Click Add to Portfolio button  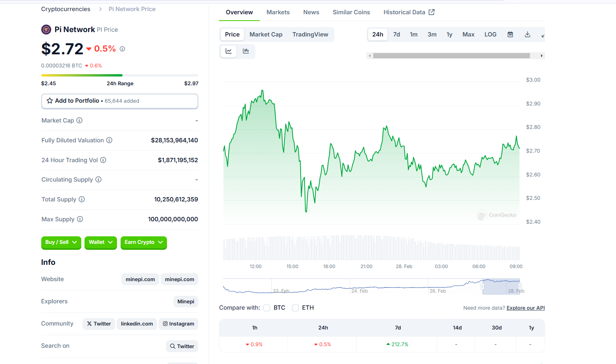pyautogui.click(x=120, y=101)
